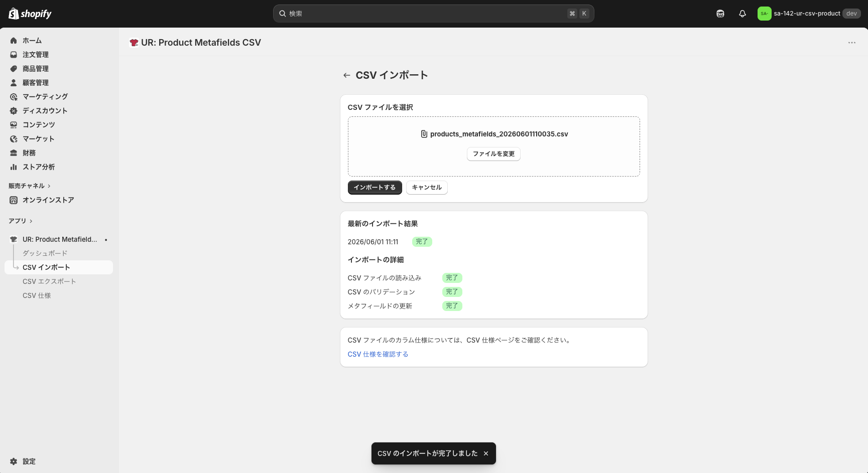
Task: Click the Shopify logo
Action: (30, 14)
